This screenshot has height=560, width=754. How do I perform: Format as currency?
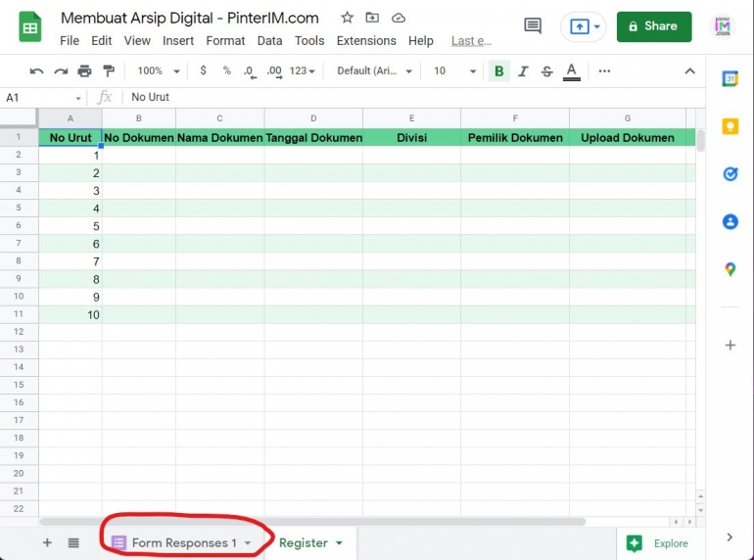pyautogui.click(x=203, y=70)
